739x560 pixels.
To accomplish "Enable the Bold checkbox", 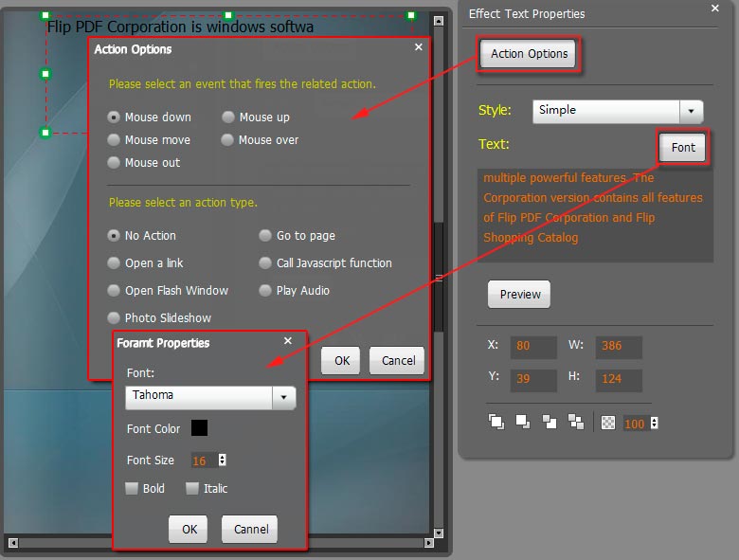I will (x=133, y=489).
